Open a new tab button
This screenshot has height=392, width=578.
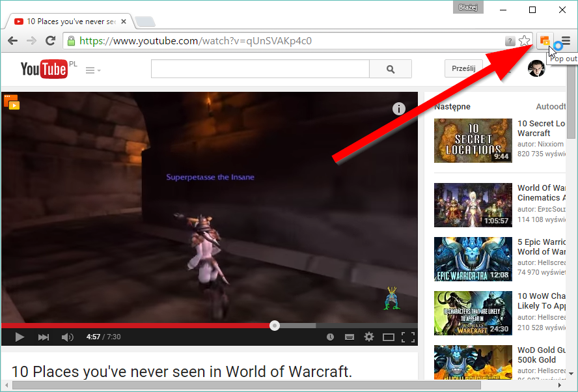click(145, 21)
